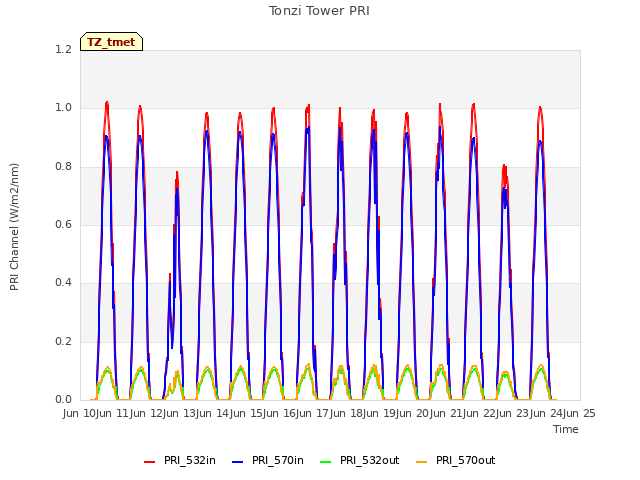Select the PRI_532in legend label
Screen dimensions: 640x480
click(x=190, y=460)
